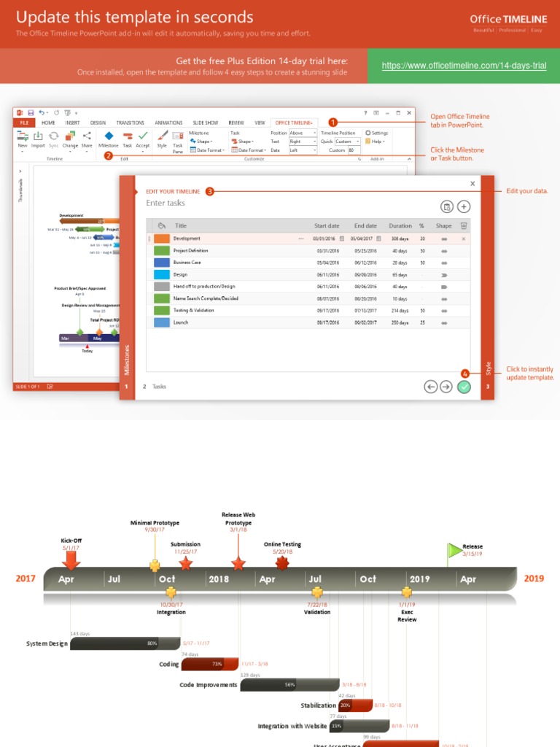Click the gray swatch for Hand off row

point(162,287)
